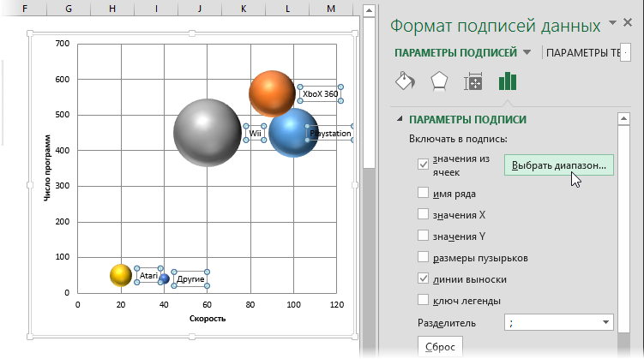Select the Wii data label
Screen dimensions: 644x359
point(255,134)
